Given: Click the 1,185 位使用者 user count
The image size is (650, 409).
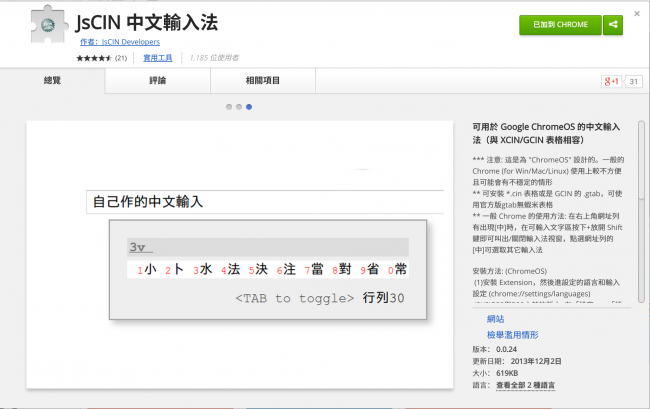Looking at the screenshot, I should pos(214,58).
